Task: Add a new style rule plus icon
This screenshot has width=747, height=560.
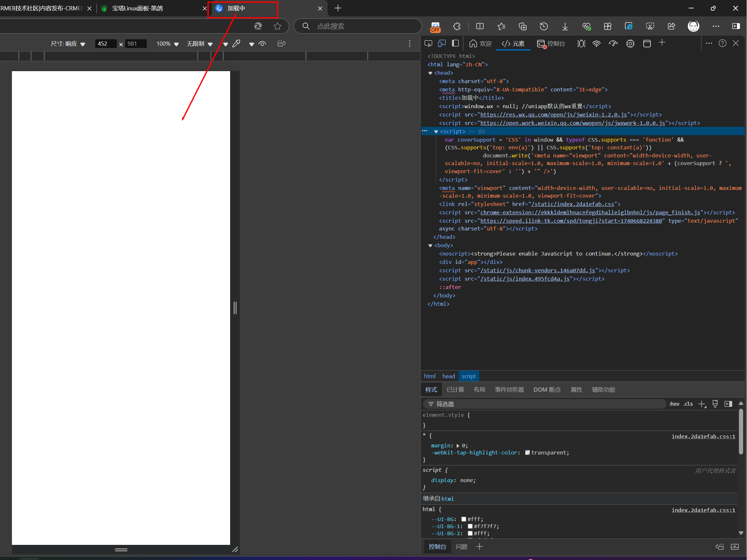Action: pyautogui.click(x=702, y=404)
